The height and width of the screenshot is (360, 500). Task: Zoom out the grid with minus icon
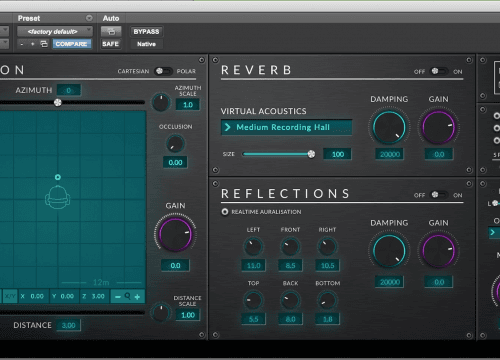118,297
